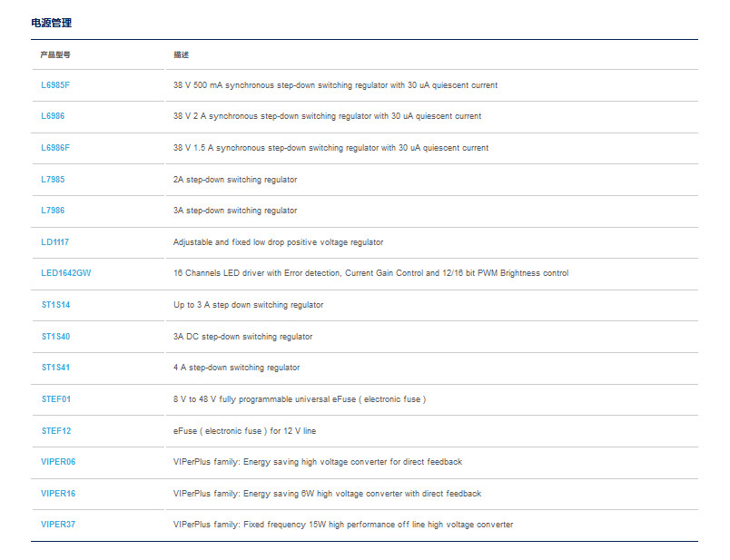Open the ST1S40 product link
The image size is (730, 560).
(55, 337)
